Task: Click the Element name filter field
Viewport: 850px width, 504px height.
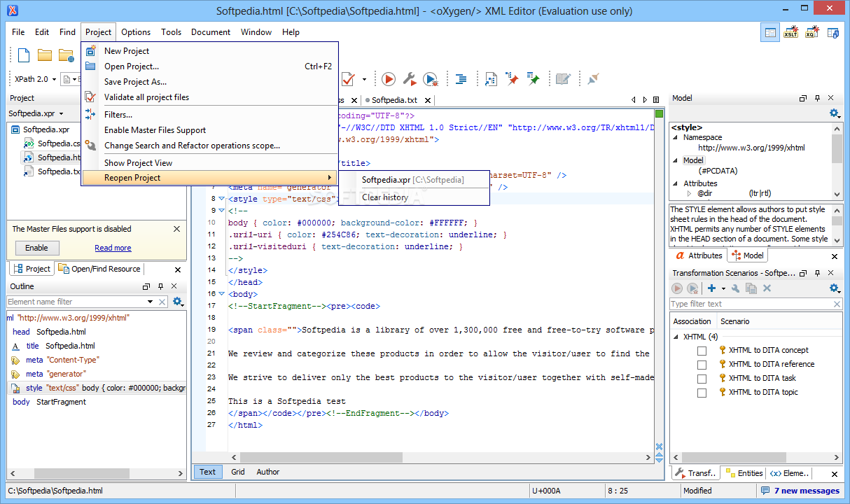Action: coord(76,302)
